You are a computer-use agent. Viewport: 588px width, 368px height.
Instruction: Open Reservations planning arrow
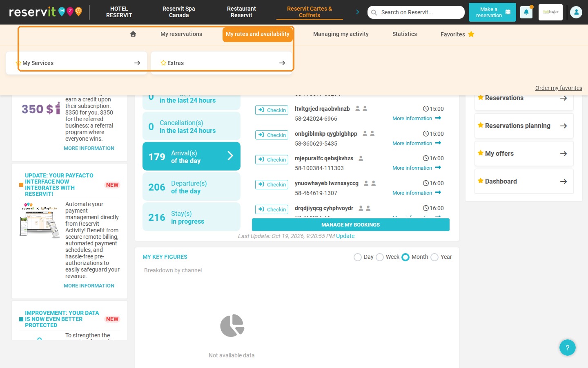click(563, 126)
